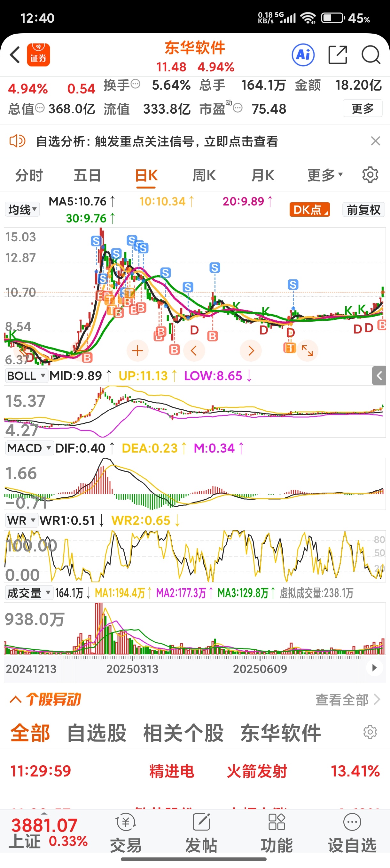Open the 成交量 indicator dropdown
390x868 pixels.
[29, 593]
